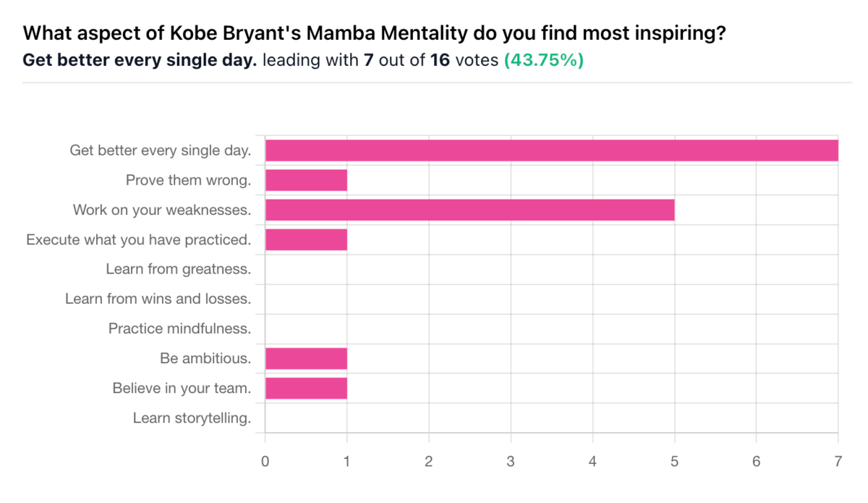Screen dimensions: 868x503
Task: Click the Work on your weaknesses bar
Action: pyautogui.click(x=470, y=210)
